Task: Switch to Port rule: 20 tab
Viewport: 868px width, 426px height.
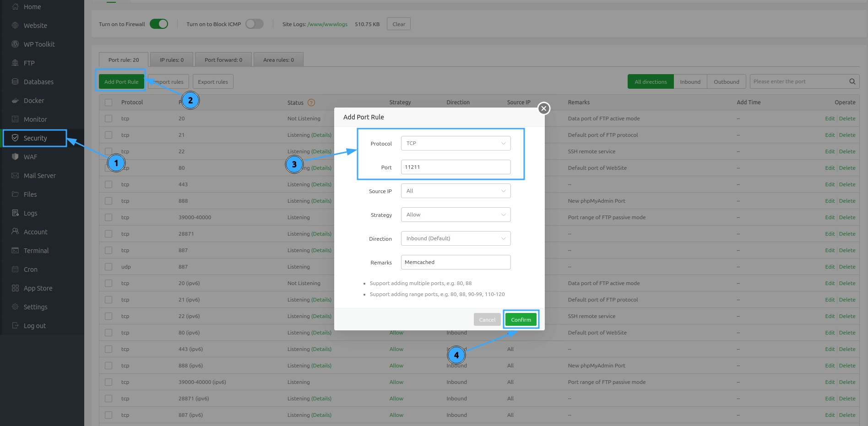Action: point(124,60)
